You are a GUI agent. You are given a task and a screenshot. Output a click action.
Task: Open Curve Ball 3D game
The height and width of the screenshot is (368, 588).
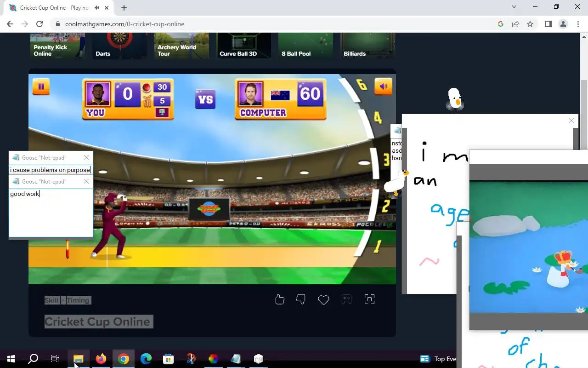(x=243, y=46)
